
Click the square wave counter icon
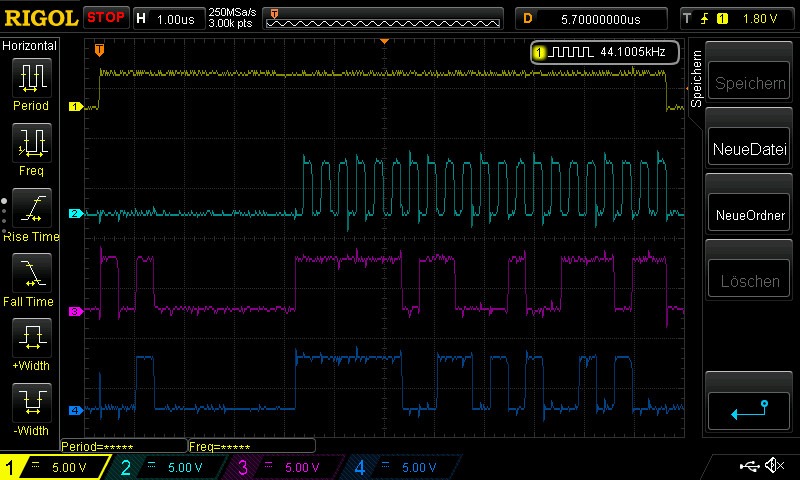pyautogui.click(x=572, y=52)
